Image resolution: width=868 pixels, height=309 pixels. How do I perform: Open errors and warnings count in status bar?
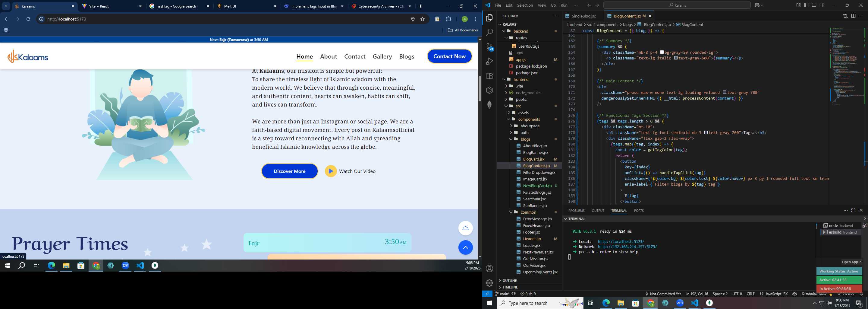pyautogui.click(x=528, y=294)
